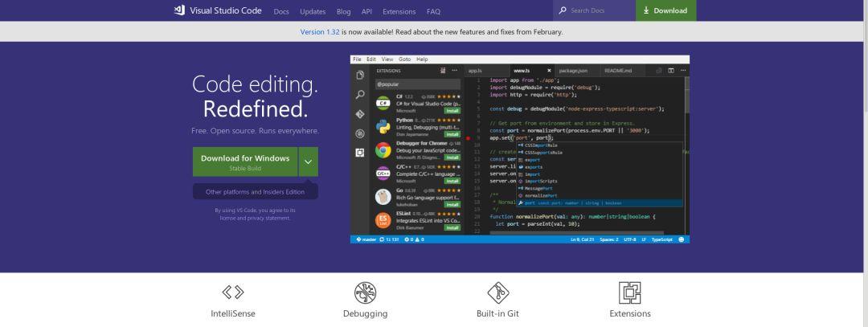Click the Explorer files icon in editor sidebar

[x=360, y=76]
